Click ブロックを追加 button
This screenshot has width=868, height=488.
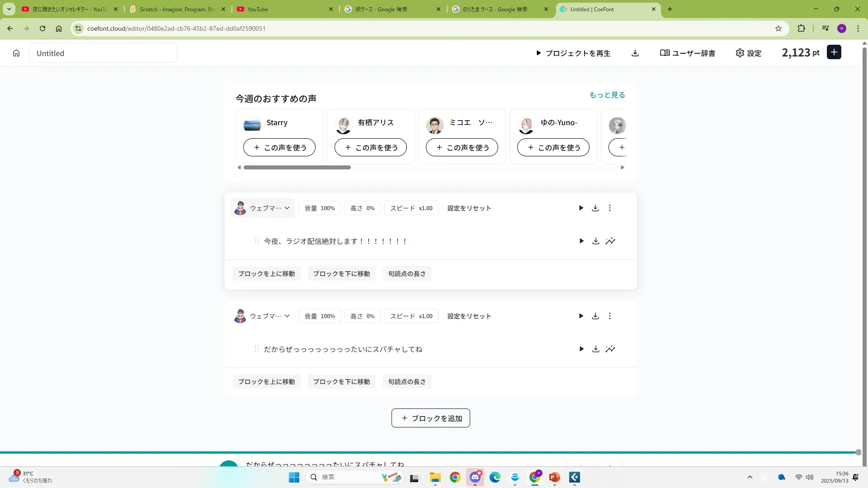point(430,418)
